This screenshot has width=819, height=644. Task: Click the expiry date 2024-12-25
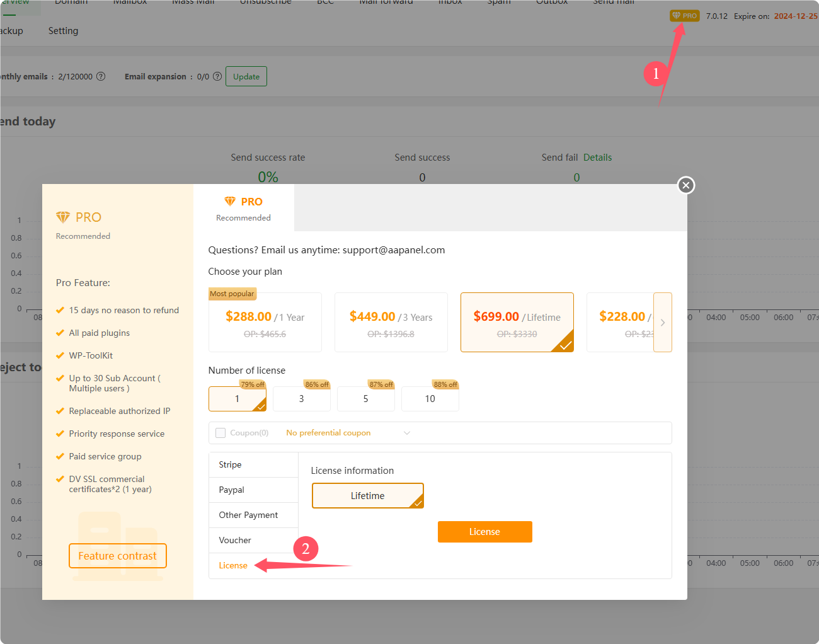pyautogui.click(x=796, y=16)
